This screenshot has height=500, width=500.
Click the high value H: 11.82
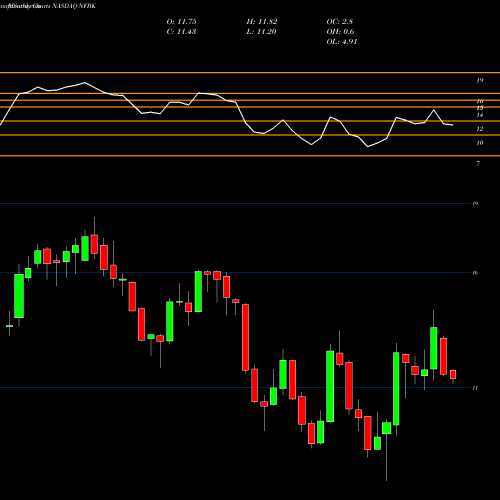262,22
